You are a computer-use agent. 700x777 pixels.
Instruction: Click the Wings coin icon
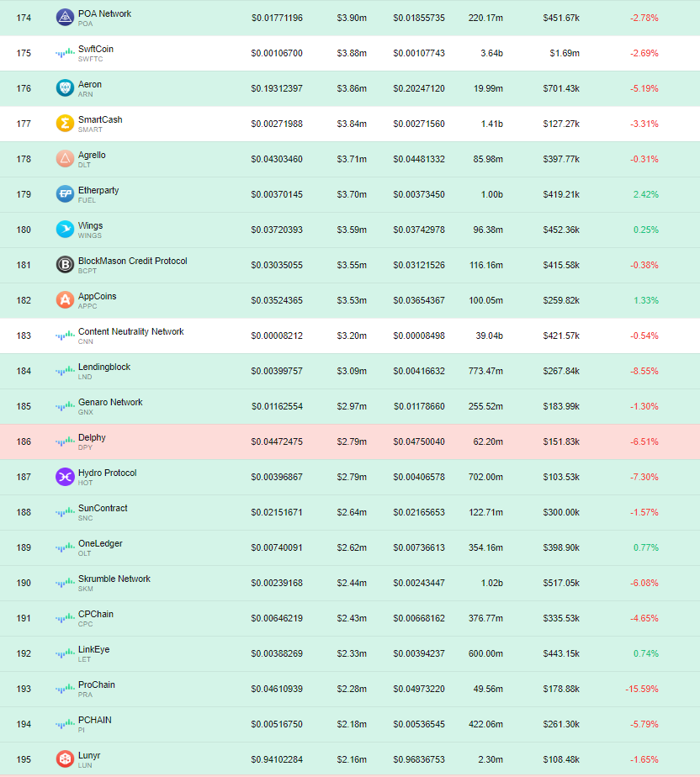65,230
